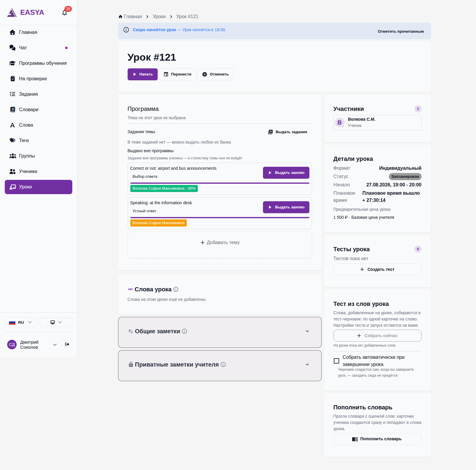Click the Уроки breadcrumb link
This screenshot has width=476, height=470.
pyautogui.click(x=159, y=17)
